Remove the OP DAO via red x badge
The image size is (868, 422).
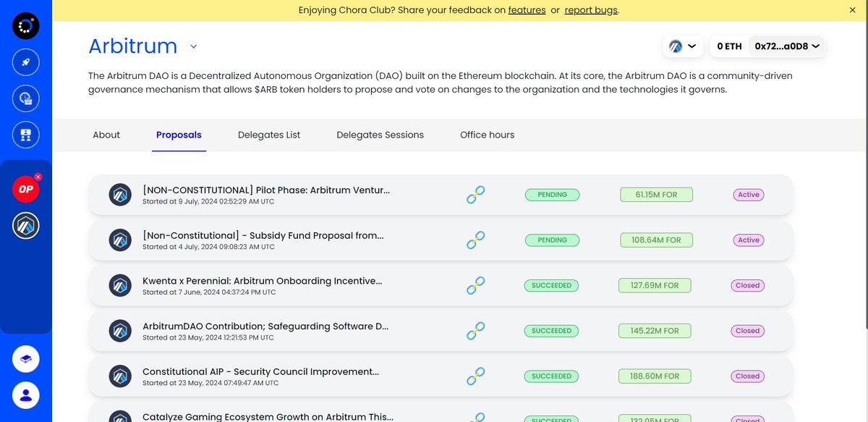pos(38,177)
